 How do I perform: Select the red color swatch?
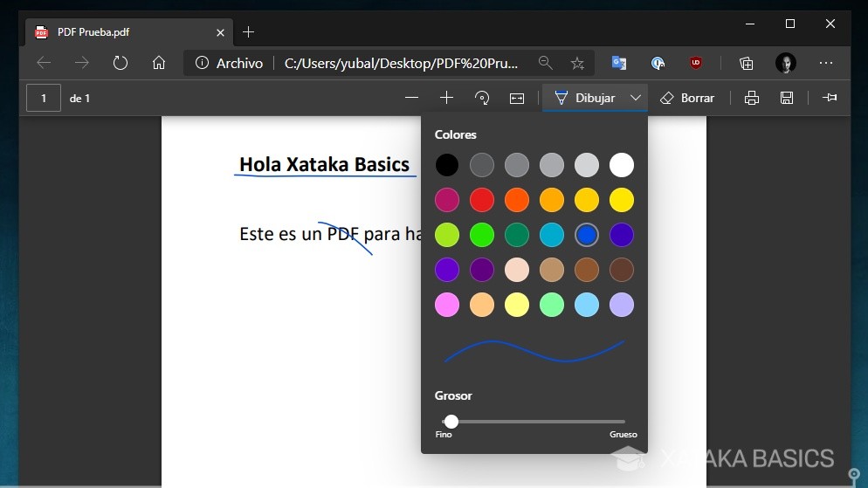coord(482,200)
